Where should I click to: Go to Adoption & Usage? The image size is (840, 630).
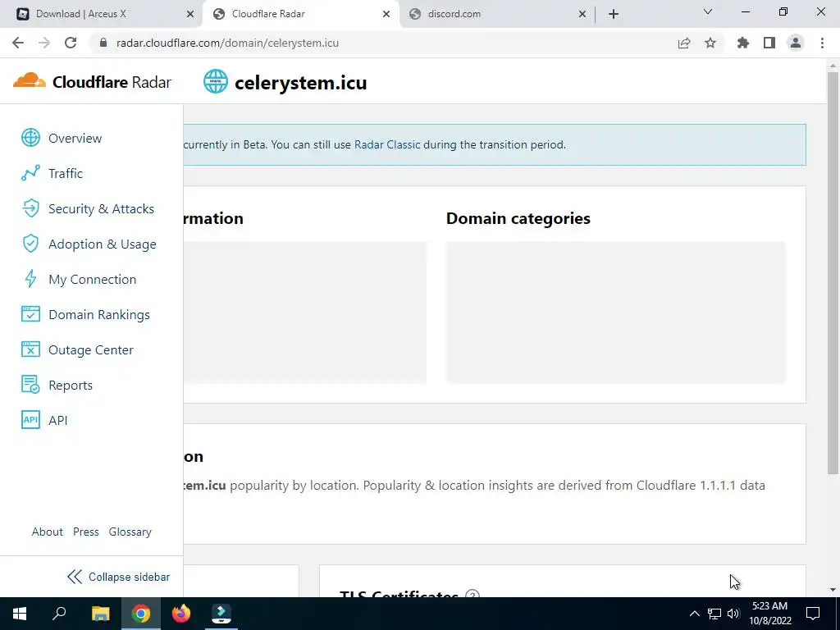(x=103, y=244)
